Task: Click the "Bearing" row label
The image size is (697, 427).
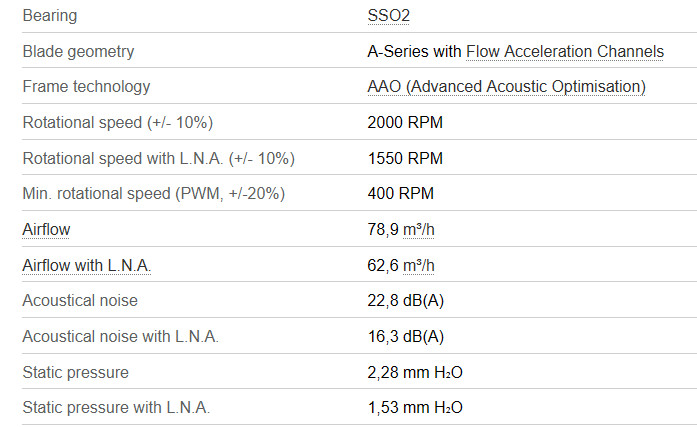Action: [x=49, y=16]
